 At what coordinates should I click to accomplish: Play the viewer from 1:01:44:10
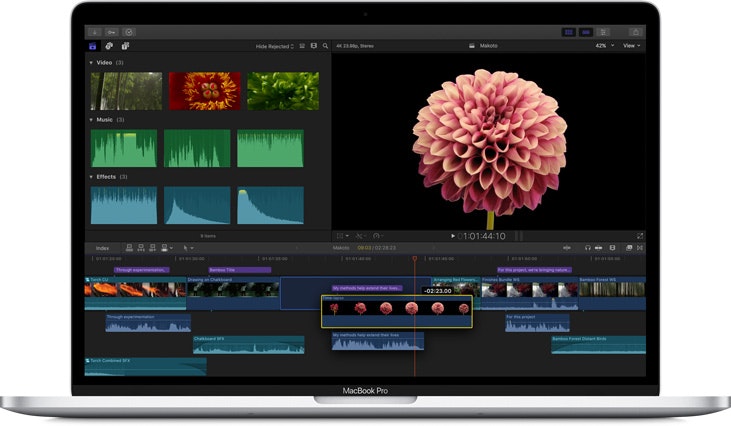click(x=453, y=236)
